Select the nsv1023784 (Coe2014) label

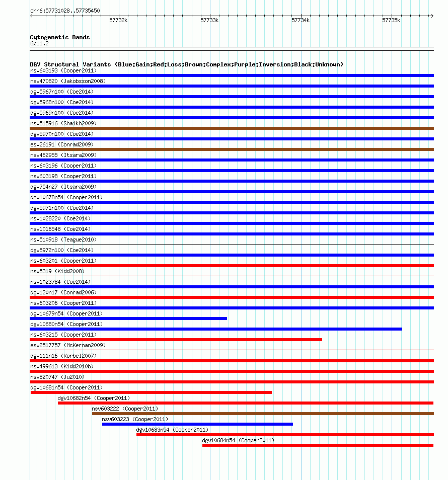pyautogui.click(x=60, y=282)
